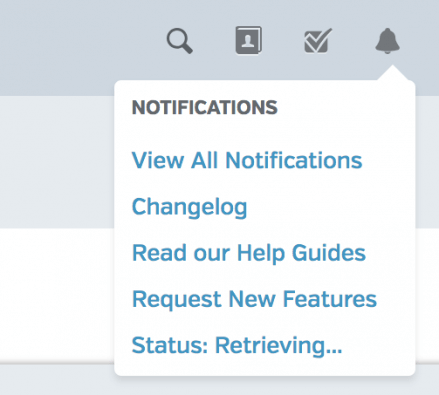Choose Request New Features
Image resolution: width=439 pixels, height=395 pixels.
254,299
